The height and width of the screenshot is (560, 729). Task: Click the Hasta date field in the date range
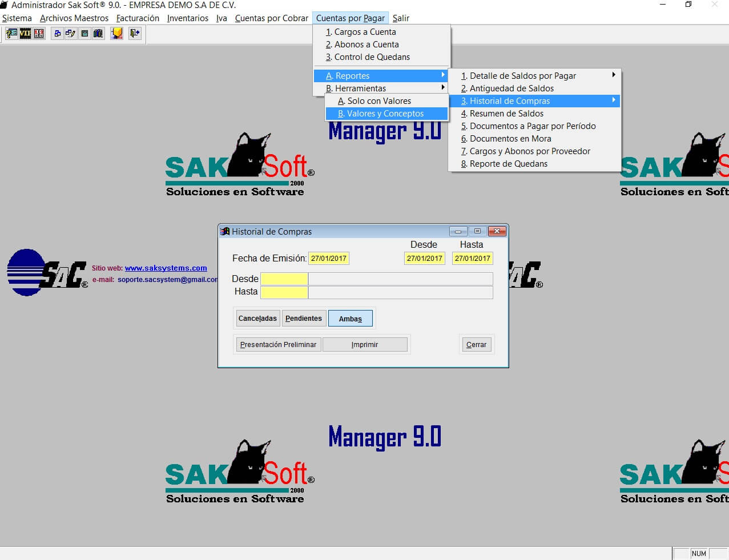473,259
